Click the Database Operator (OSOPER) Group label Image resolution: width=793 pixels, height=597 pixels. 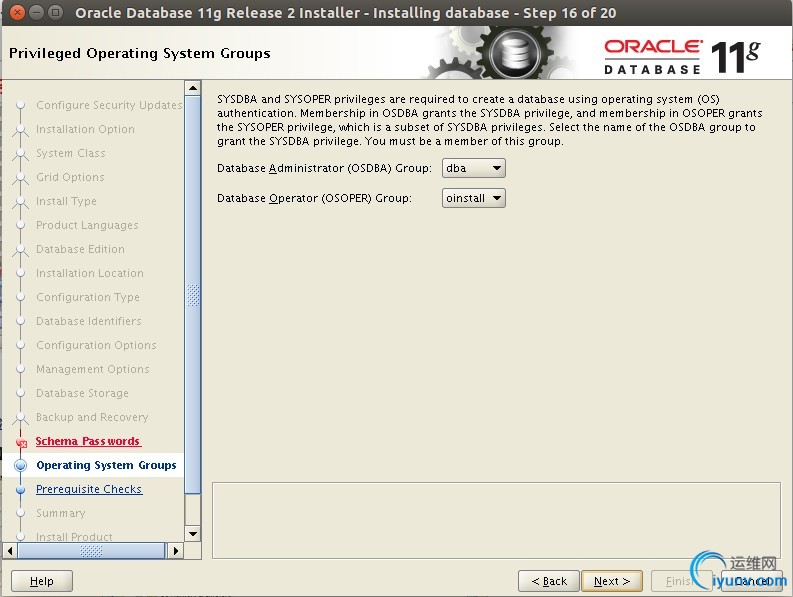pos(314,198)
